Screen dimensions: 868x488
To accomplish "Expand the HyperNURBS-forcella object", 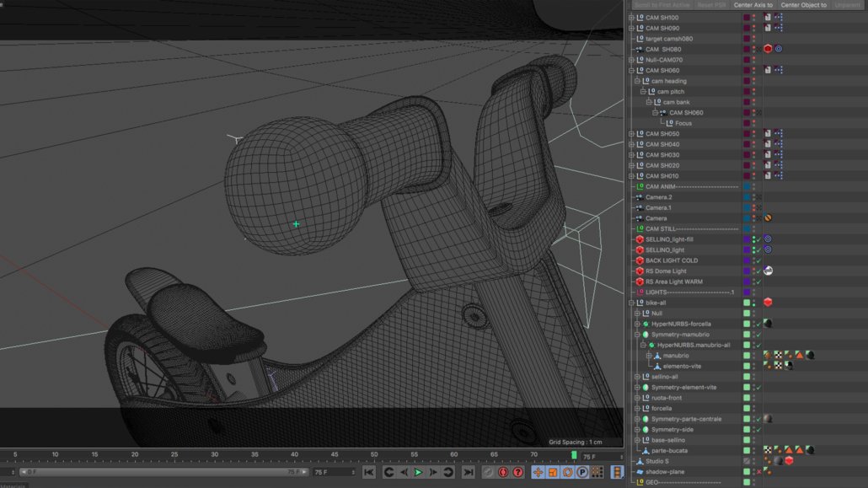I will (x=637, y=324).
